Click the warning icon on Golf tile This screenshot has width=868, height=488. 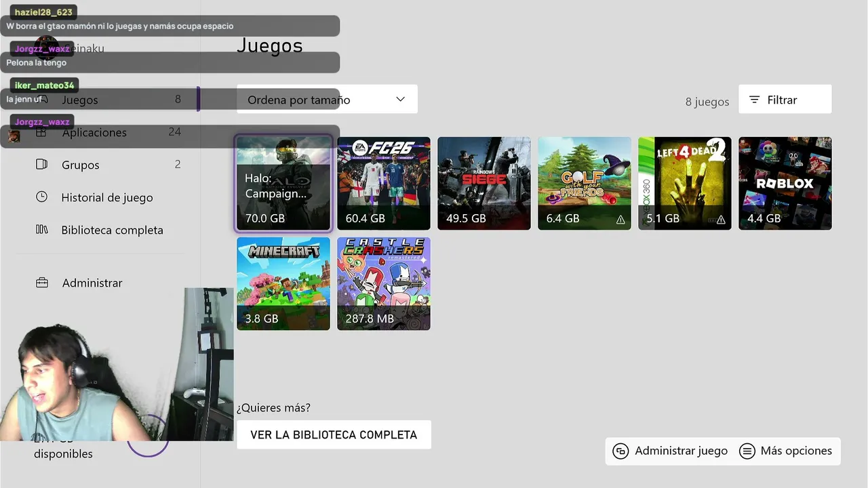click(x=620, y=220)
